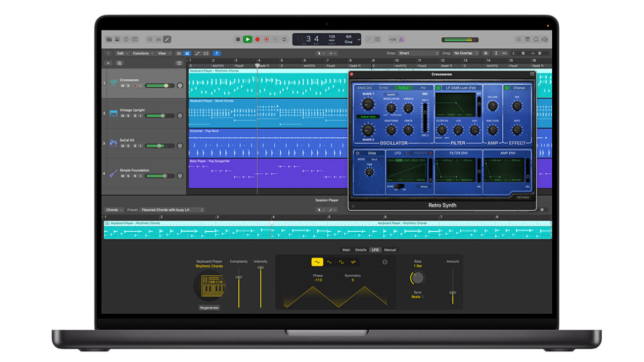Open the Mixer from control bar

158,39
